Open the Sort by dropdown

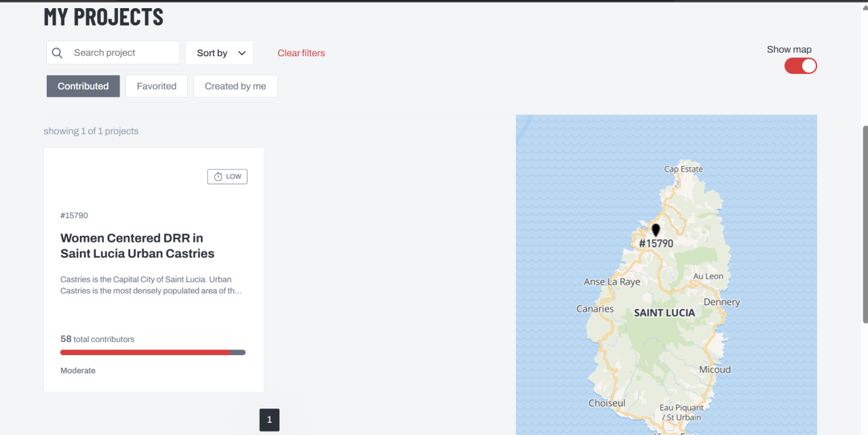[x=220, y=53]
